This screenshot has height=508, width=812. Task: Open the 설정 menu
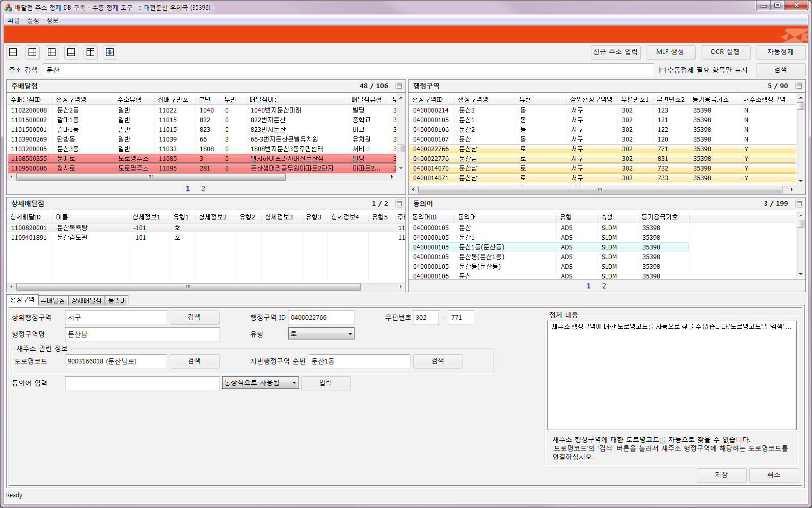33,20
